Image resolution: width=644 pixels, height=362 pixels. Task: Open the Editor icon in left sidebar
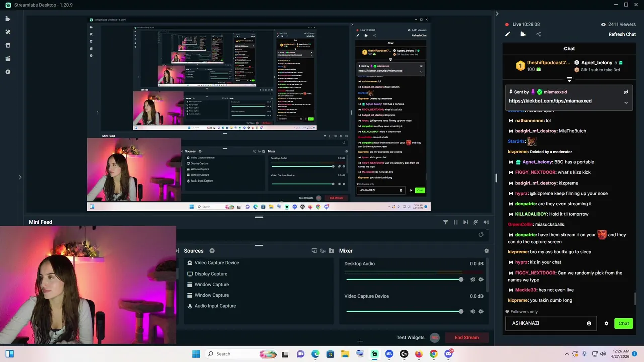pyautogui.click(x=8, y=19)
